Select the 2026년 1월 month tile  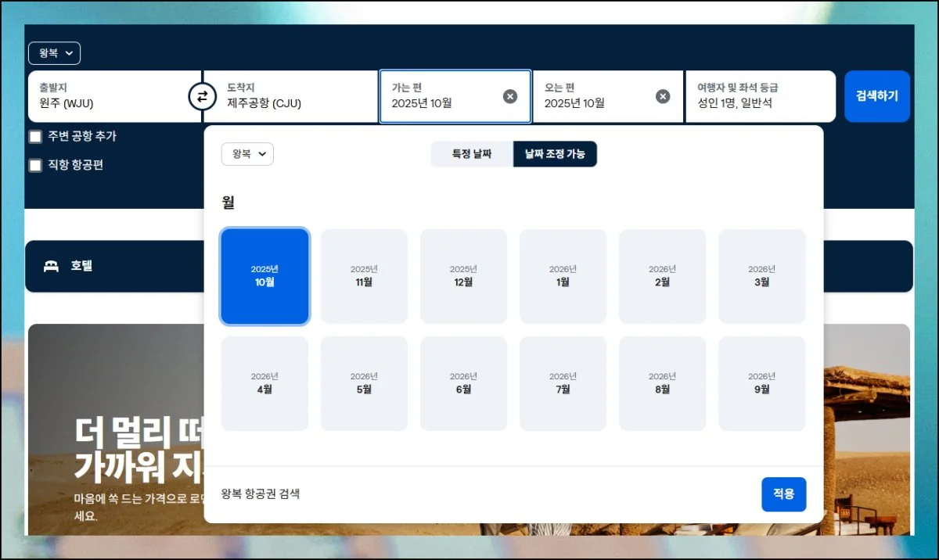pos(563,276)
